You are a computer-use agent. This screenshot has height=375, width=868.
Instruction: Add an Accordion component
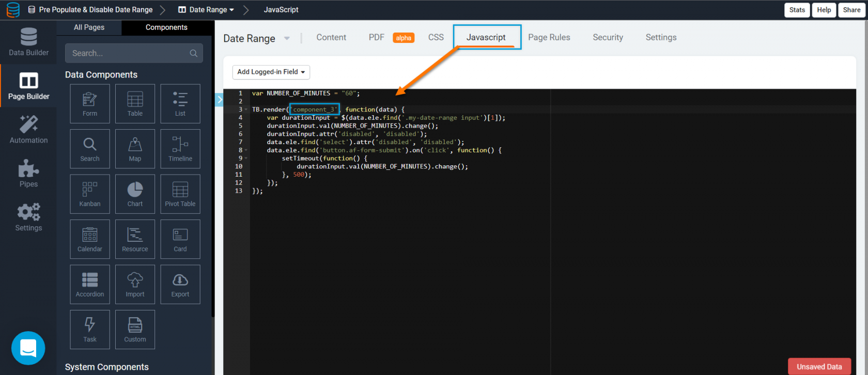(90, 285)
